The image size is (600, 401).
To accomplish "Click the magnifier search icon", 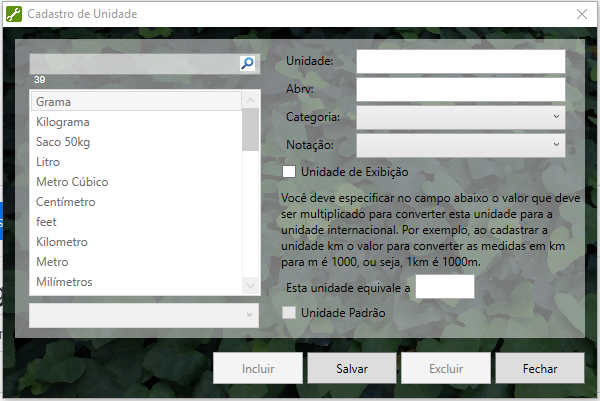I will point(248,63).
